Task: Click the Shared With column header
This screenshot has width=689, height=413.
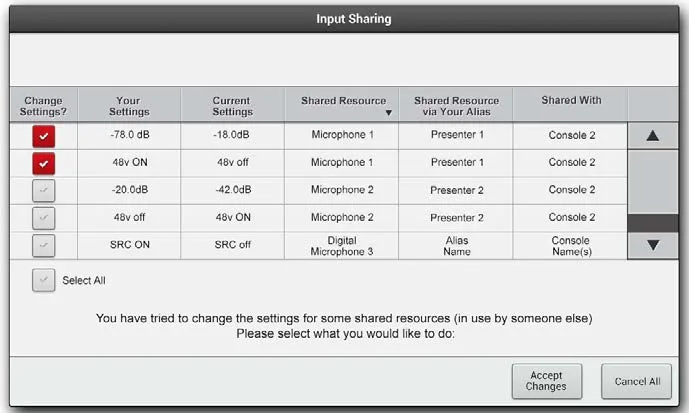Action: (x=571, y=105)
